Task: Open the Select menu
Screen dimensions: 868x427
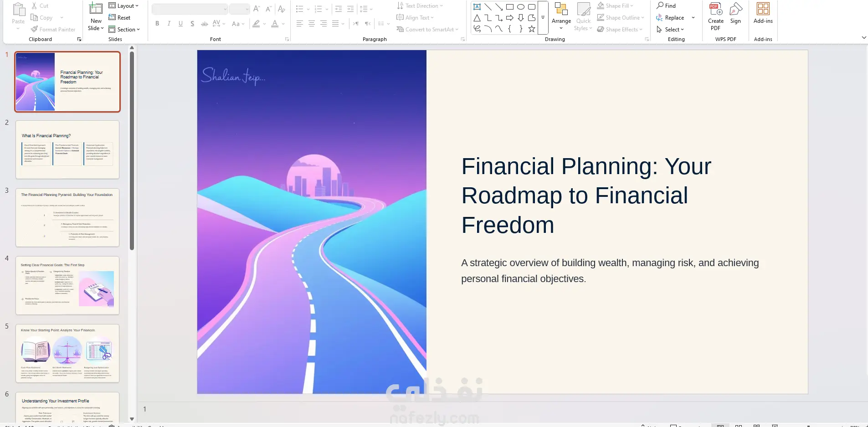Action: coord(670,30)
